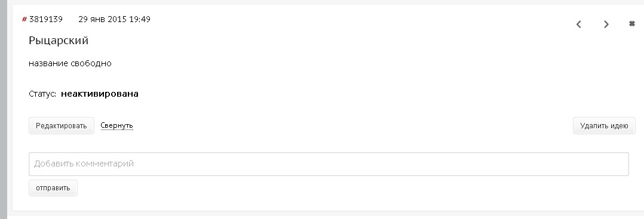The height and width of the screenshot is (219, 644).
Task: Click the bold status value неактивирована
Action: pos(99,94)
